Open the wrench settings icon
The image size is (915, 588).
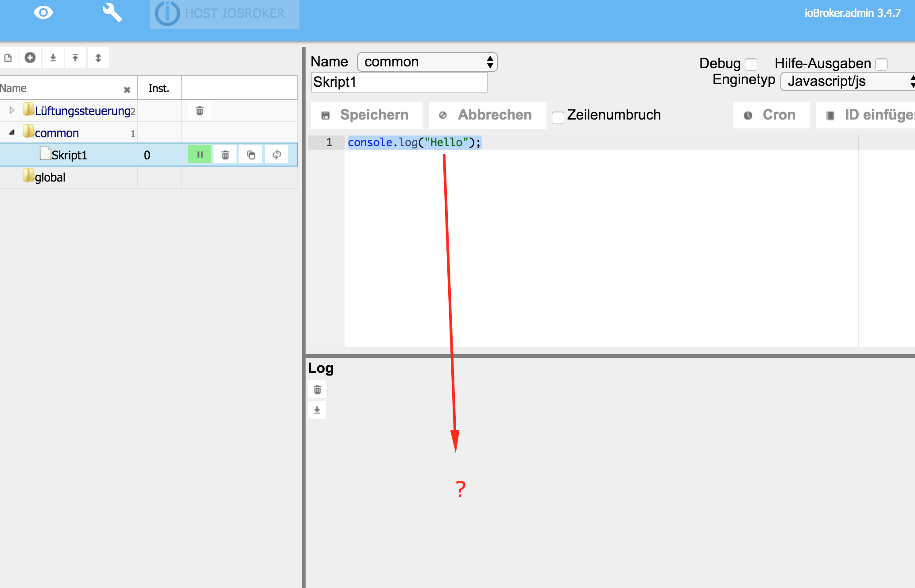[x=112, y=12]
